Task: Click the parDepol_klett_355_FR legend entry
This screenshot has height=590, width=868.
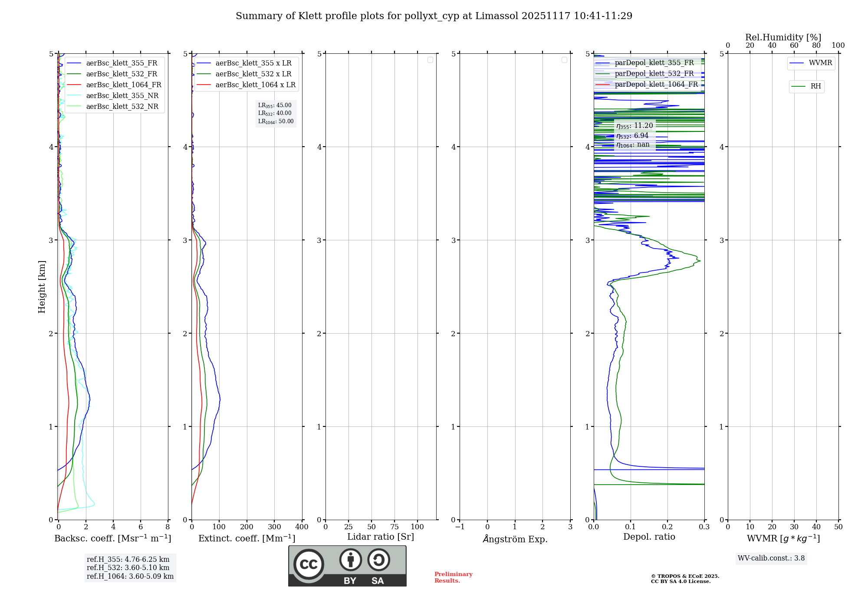Action: click(x=654, y=63)
